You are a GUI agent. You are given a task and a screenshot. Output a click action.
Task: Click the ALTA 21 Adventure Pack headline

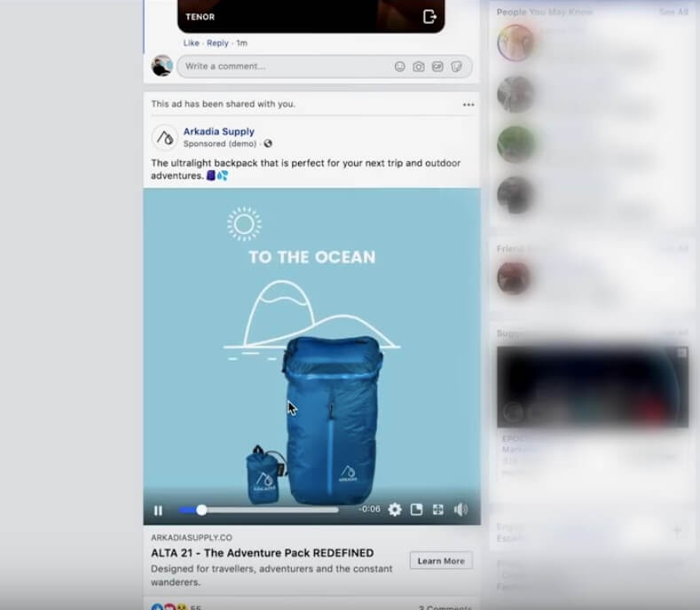click(263, 553)
